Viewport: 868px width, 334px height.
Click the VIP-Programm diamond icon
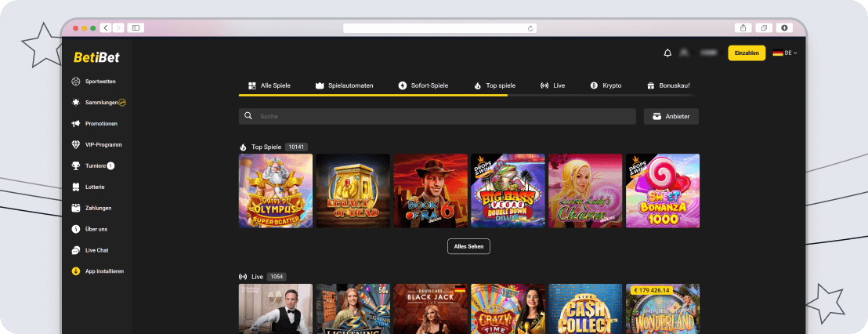point(76,144)
